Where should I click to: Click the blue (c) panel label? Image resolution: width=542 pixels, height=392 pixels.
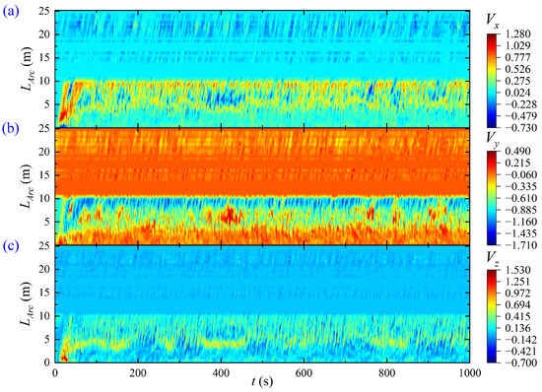[x=10, y=246]
